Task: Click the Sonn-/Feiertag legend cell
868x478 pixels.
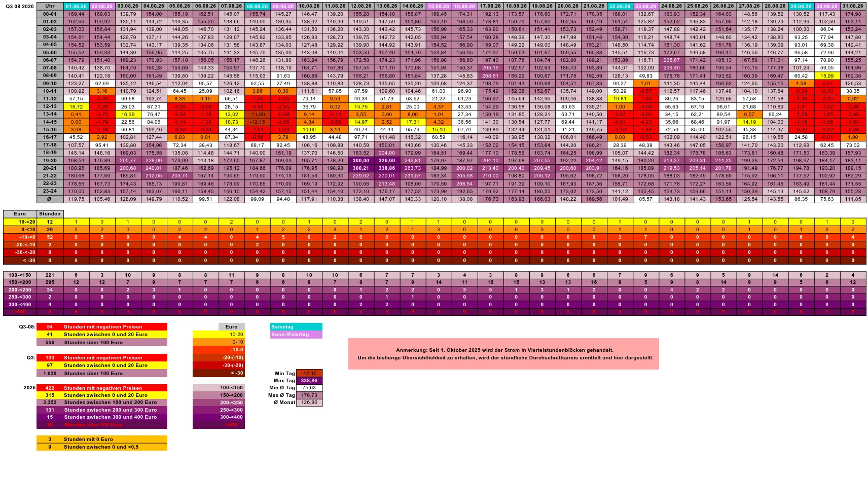Action: pyautogui.click(x=297, y=335)
